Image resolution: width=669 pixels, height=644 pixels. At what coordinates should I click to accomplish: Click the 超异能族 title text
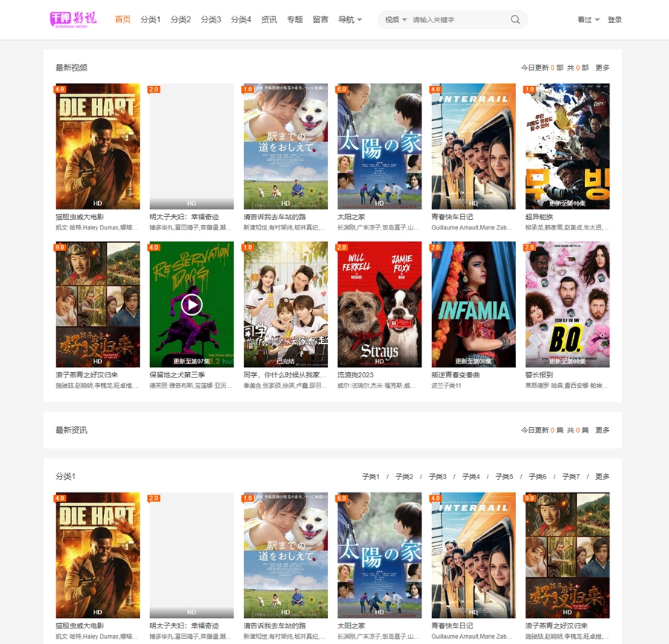tap(539, 217)
